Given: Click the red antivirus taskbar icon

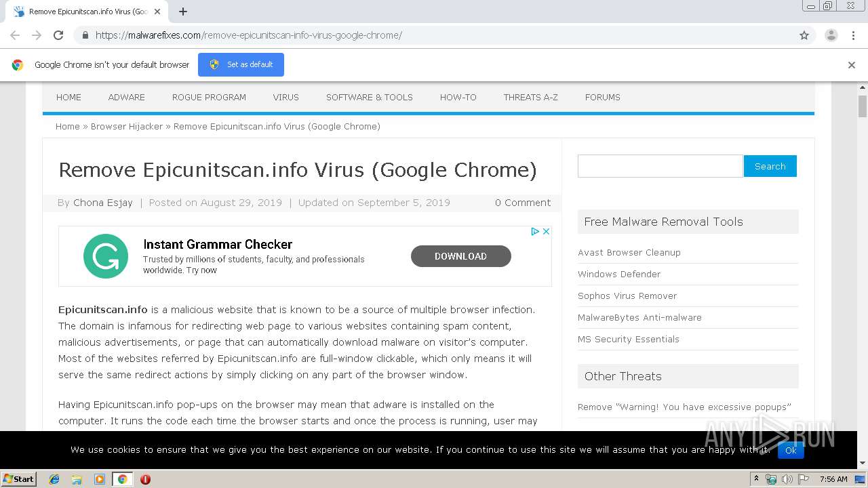Looking at the screenshot, I should pos(145,479).
